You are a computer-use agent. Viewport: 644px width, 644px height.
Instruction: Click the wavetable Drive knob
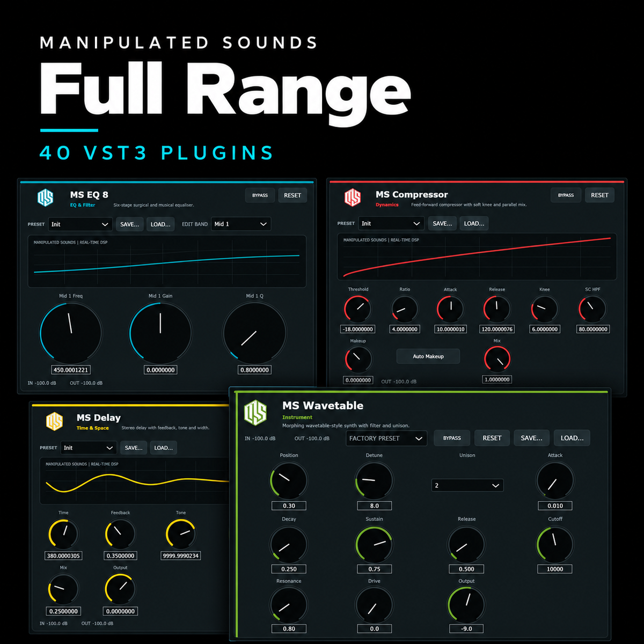tap(374, 605)
